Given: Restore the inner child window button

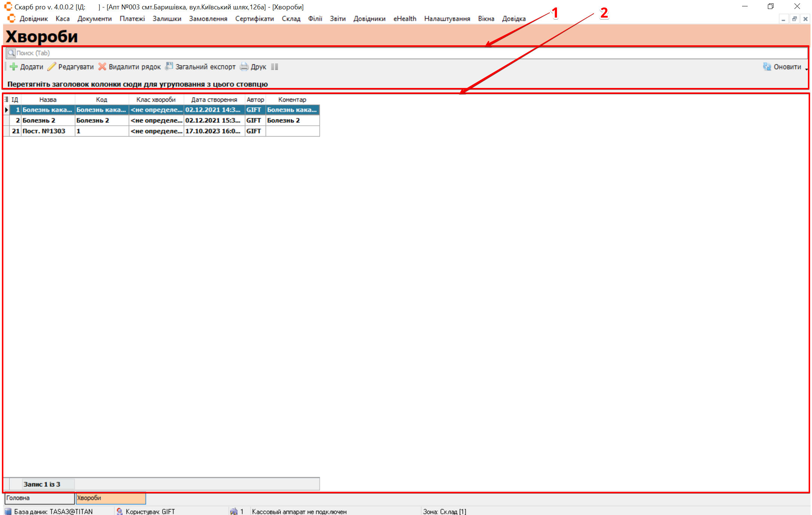Looking at the screenshot, I should (794, 19).
